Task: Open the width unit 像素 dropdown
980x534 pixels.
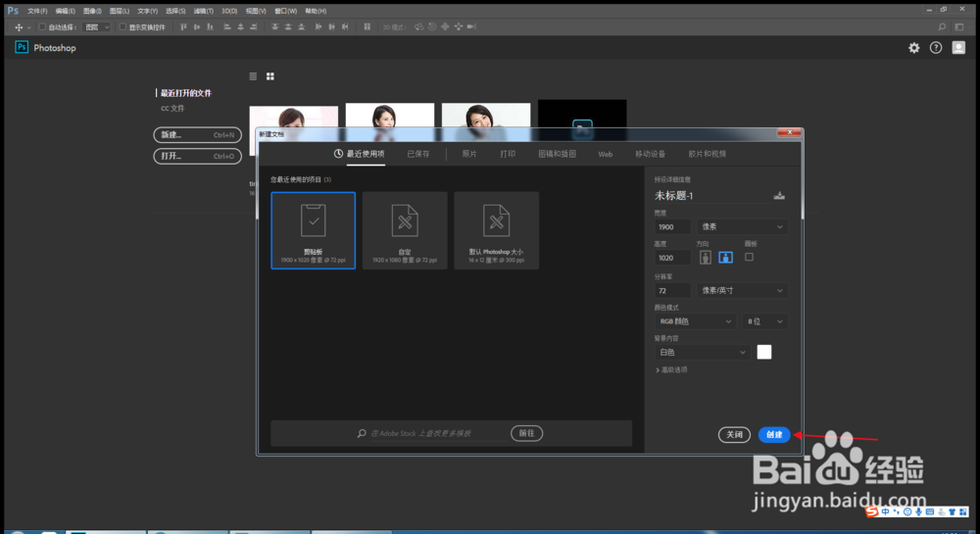Action: (x=742, y=226)
